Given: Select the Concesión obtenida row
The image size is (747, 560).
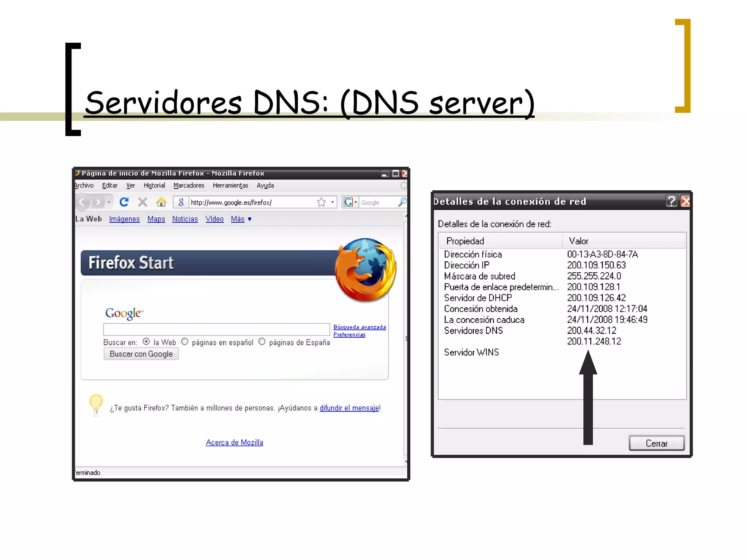Looking at the screenshot, I should [x=562, y=309].
